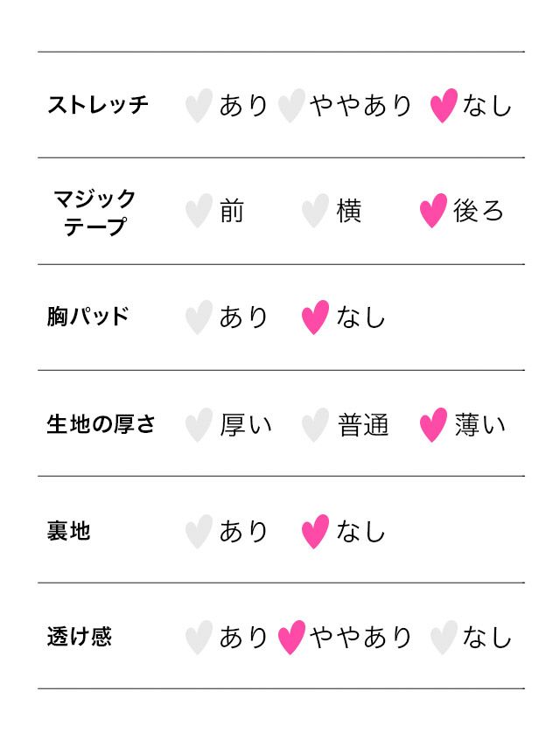560x747 pixels.
Task: Click the pink heart for 透け感 ややあり
Action: (291, 638)
